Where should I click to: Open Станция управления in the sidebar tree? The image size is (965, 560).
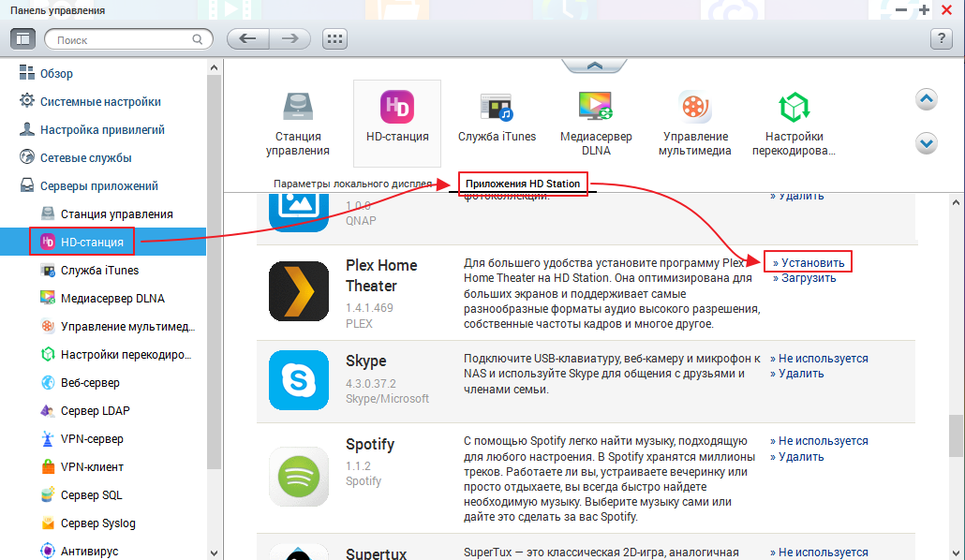[117, 214]
